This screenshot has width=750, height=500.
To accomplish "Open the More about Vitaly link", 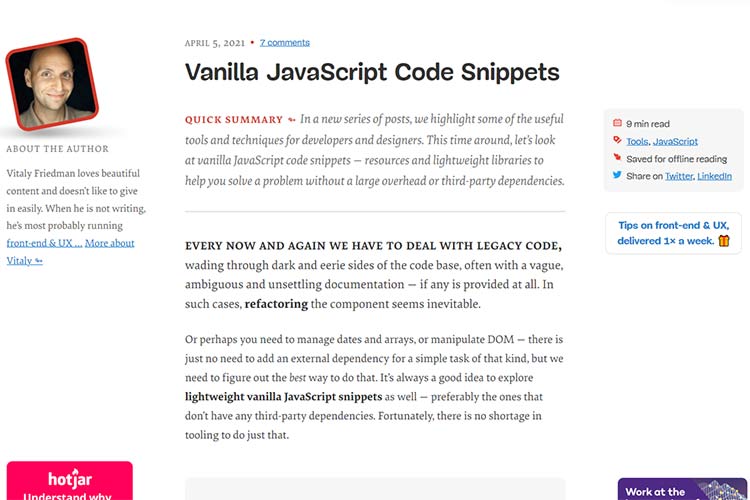I will (x=109, y=243).
